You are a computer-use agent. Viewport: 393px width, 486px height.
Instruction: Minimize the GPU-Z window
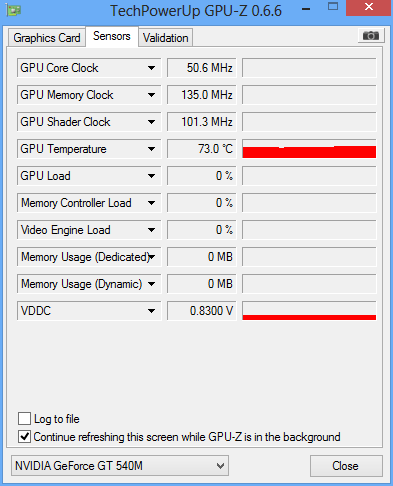tap(306, 9)
